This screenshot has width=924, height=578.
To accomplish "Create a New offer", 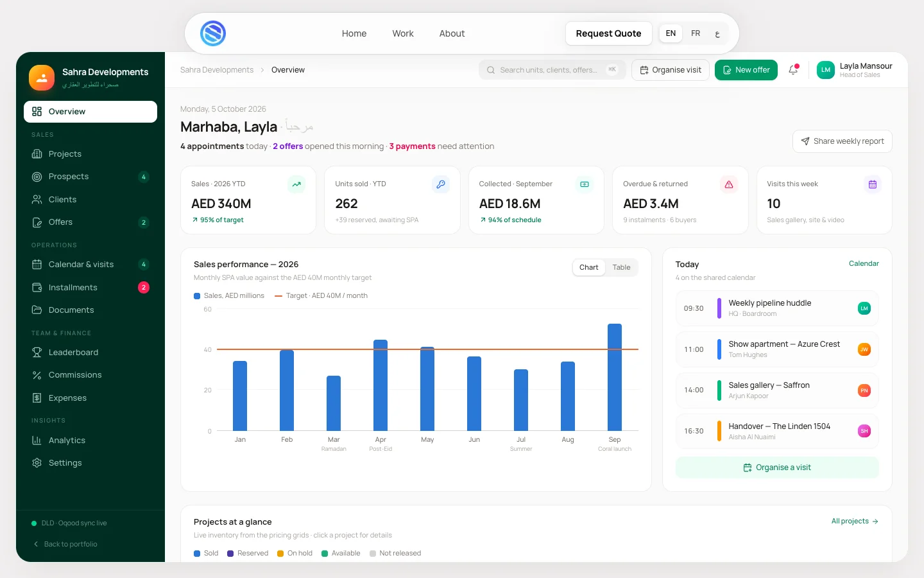I will tap(746, 70).
